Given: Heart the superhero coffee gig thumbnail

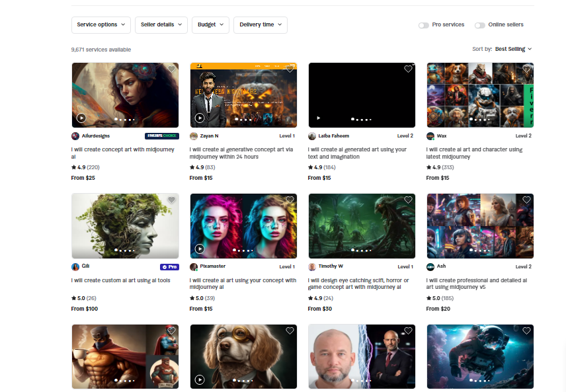Looking at the screenshot, I should tap(171, 331).
